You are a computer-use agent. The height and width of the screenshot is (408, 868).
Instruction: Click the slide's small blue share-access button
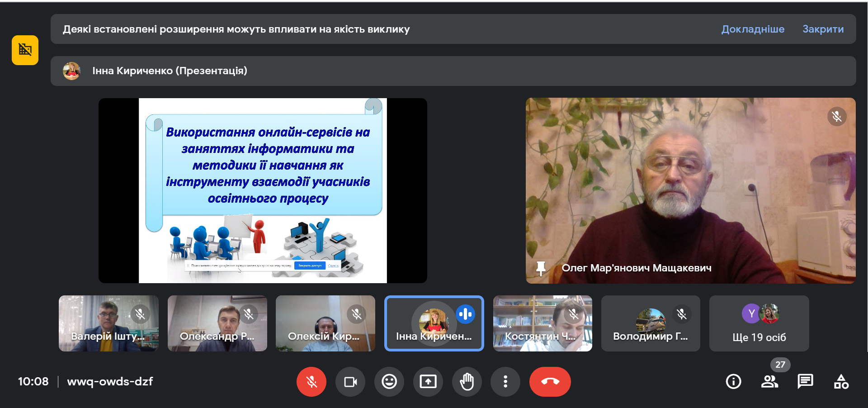tap(310, 266)
